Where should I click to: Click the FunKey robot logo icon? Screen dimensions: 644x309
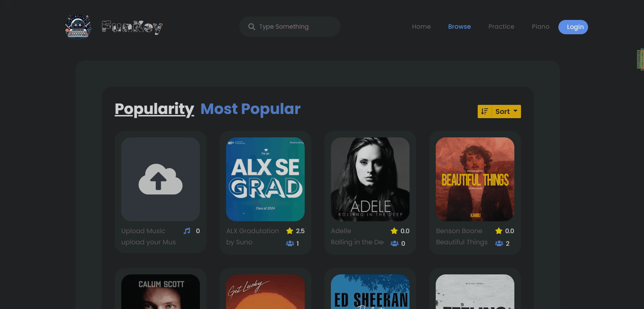coord(78,27)
